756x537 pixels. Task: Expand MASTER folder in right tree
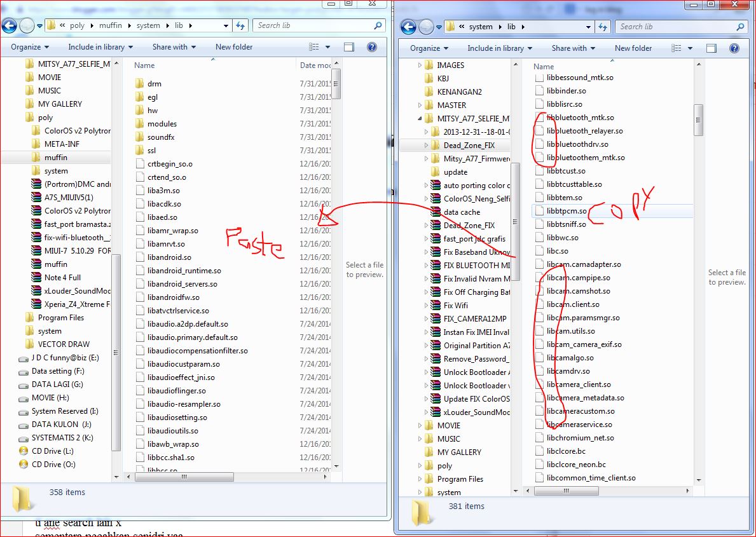point(420,105)
